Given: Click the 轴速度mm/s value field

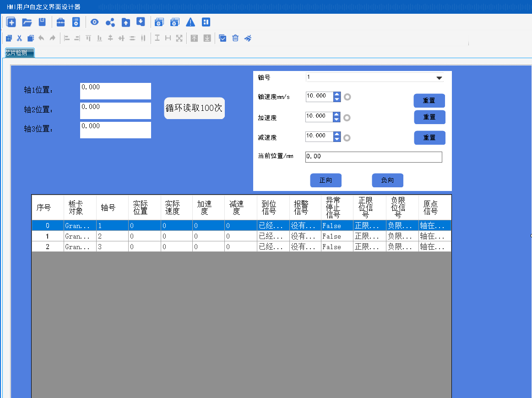Looking at the screenshot, I should pos(319,97).
